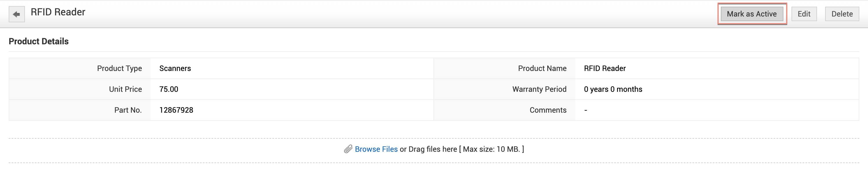Click the RFID Reader page title
The image size is (868, 170).
click(x=58, y=12)
